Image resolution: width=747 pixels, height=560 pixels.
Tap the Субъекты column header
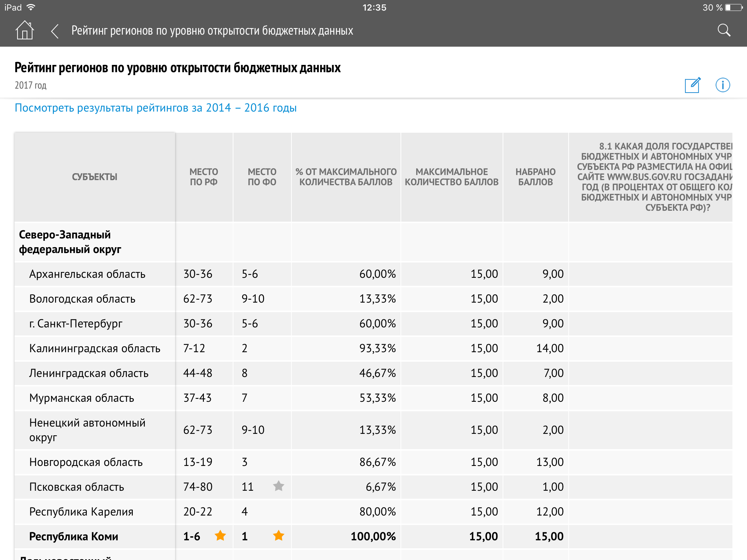tap(94, 177)
